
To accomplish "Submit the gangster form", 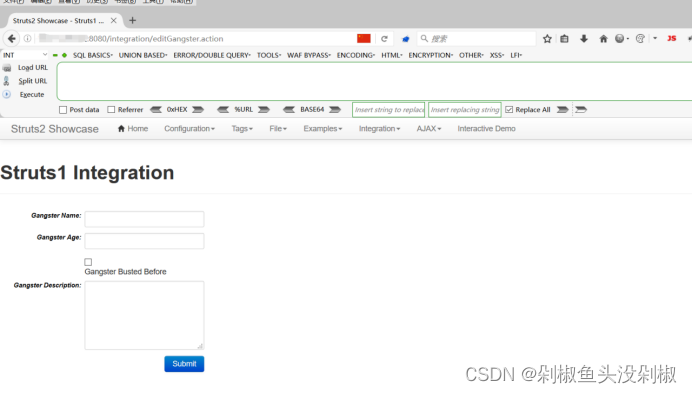I will click(184, 364).
